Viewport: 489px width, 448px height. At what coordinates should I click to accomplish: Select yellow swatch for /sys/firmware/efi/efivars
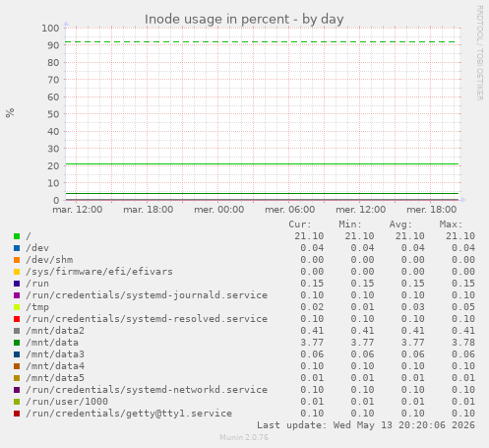pyautogui.click(x=17, y=272)
